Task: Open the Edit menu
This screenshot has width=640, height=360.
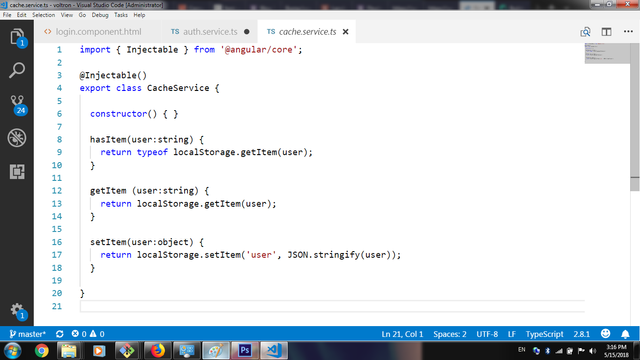Action: click(22, 15)
